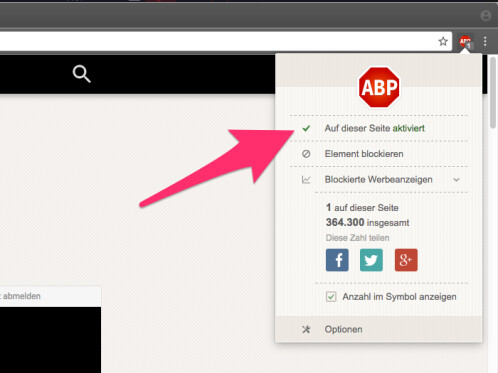
Task: Bookmark this page with the star icon
Action: [443, 42]
